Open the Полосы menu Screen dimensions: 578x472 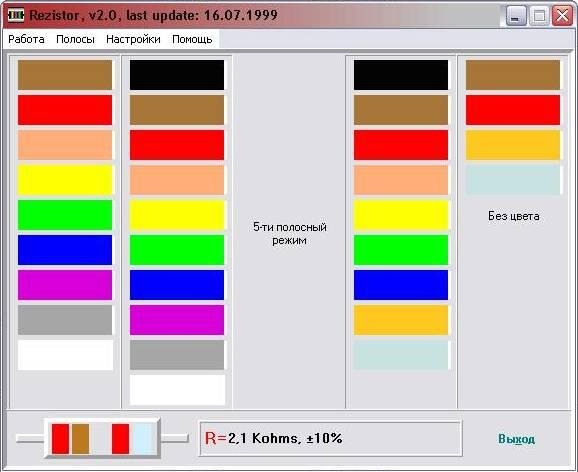(x=75, y=39)
